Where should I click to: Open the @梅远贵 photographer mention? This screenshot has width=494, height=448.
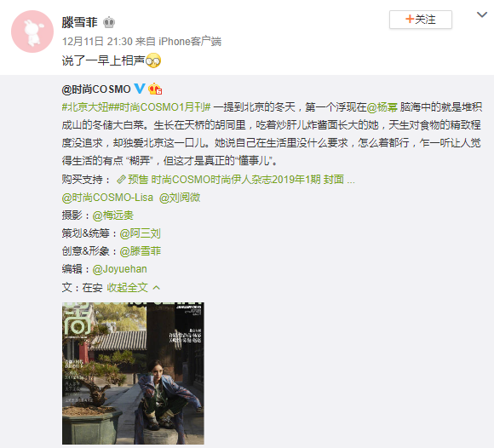tap(113, 215)
